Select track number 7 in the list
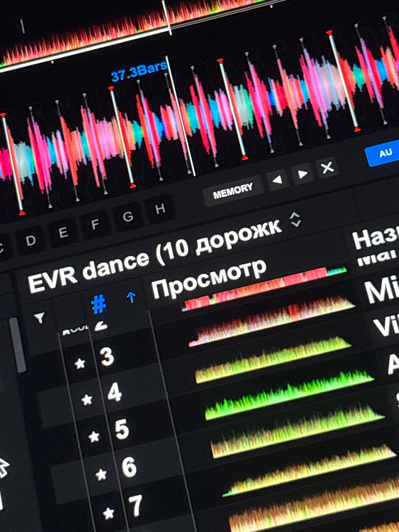This screenshot has width=399, height=532. (136, 505)
